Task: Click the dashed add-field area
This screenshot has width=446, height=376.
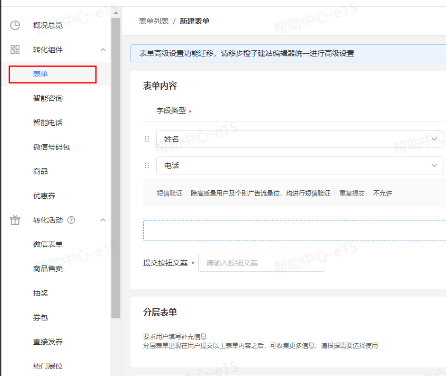Action: [x=295, y=230]
